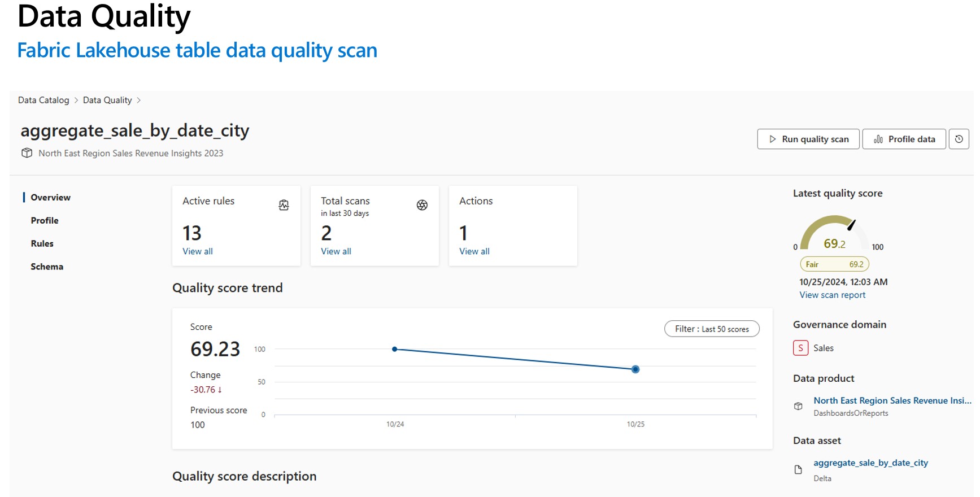The height and width of the screenshot is (497, 980).
Task: Click the Sales governance domain badge icon
Action: pyautogui.click(x=800, y=348)
